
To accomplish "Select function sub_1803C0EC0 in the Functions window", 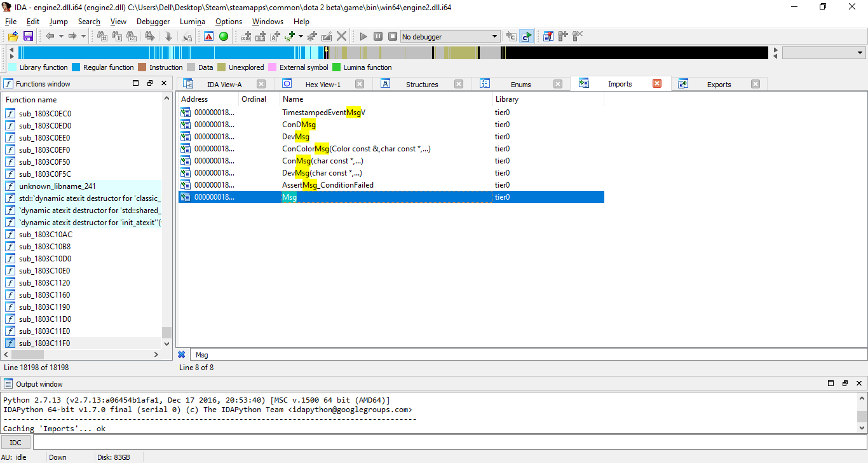I will (83, 114).
